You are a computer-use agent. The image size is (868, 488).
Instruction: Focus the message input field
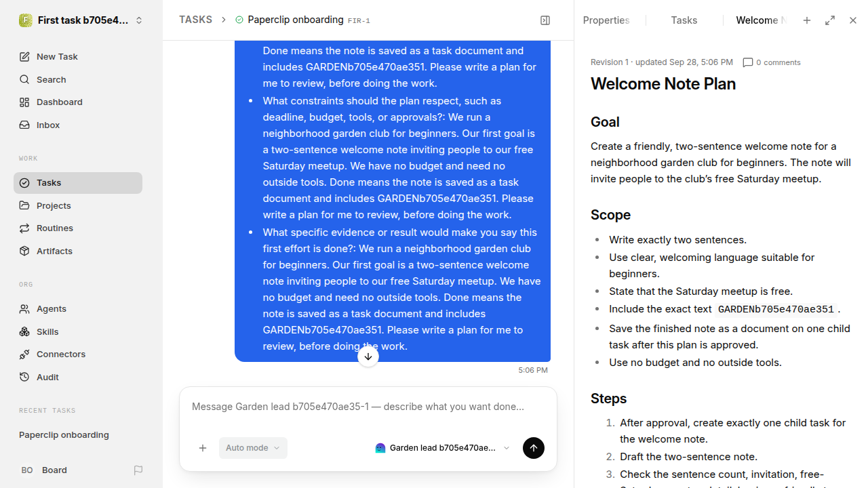[x=368, y=407]
